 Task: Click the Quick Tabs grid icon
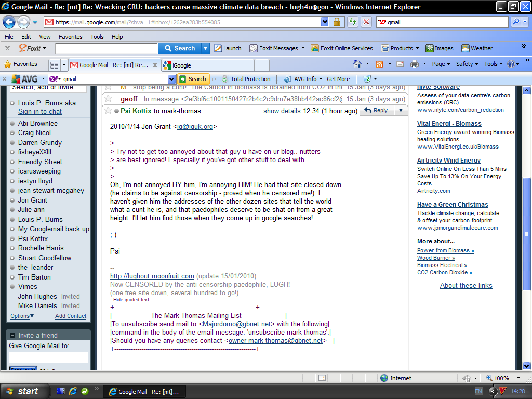click(x=54, y=65)
